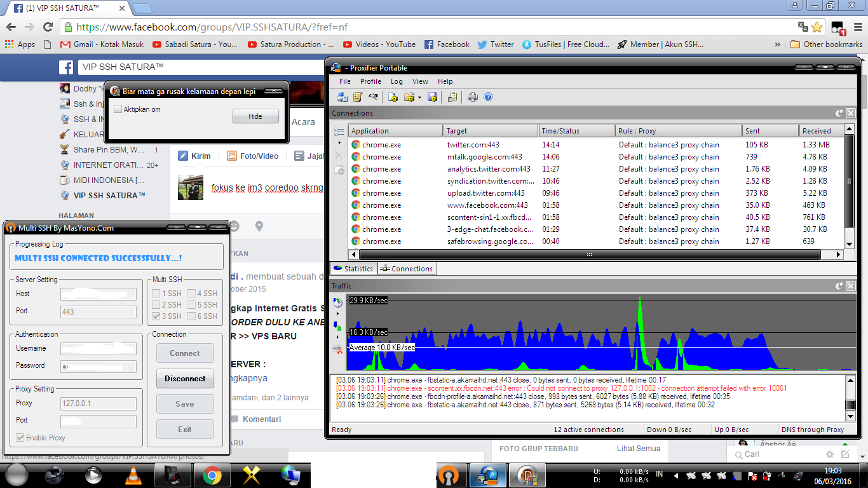Toggle the 5 SSH checkbox
This screenshot has width=868, height=488.
pos(191,305)
